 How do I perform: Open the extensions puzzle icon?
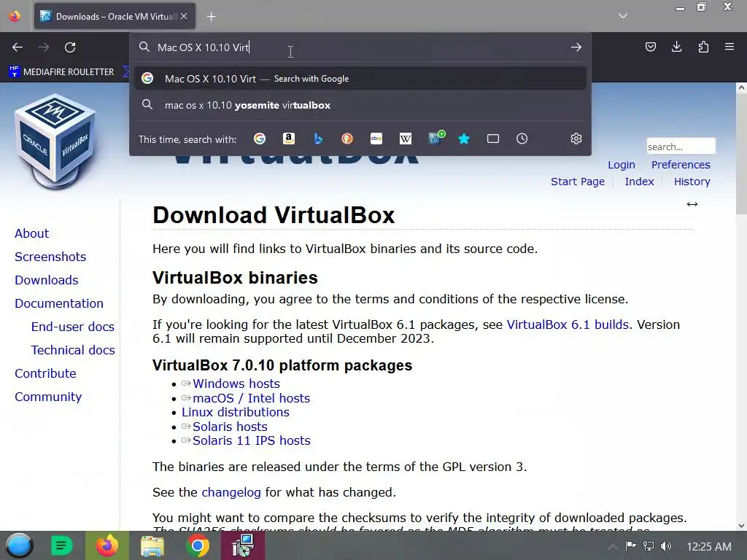point(703,47)
